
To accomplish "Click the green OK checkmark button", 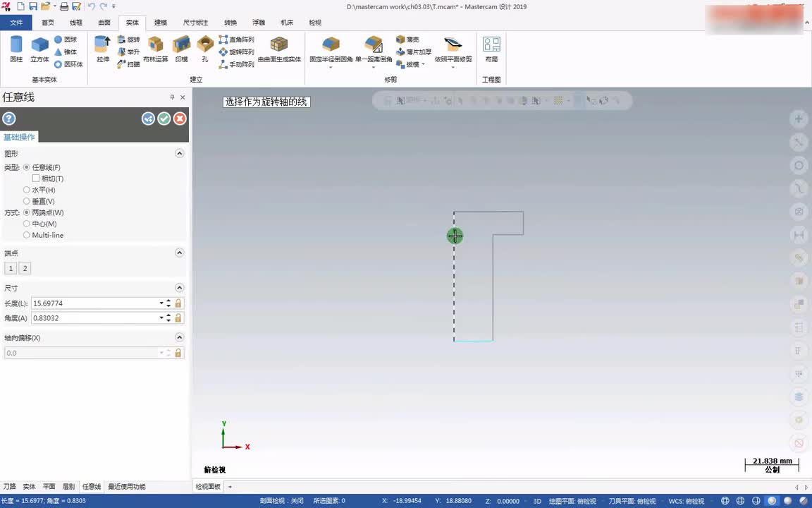I will [x=164, y=119].
